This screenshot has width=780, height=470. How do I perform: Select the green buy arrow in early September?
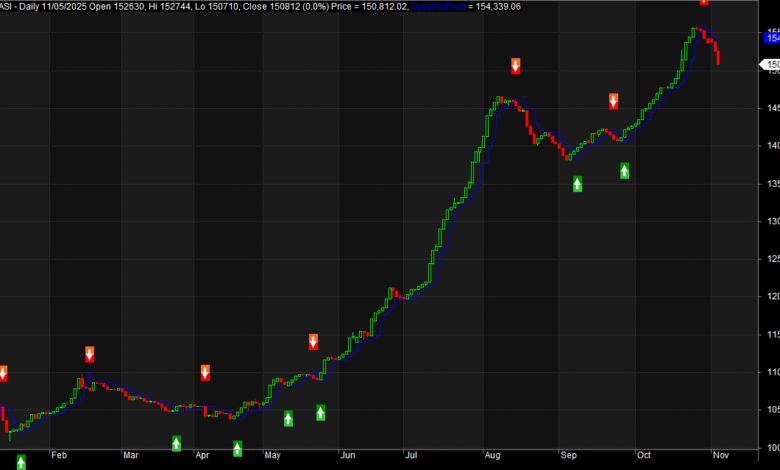[577, 184]
